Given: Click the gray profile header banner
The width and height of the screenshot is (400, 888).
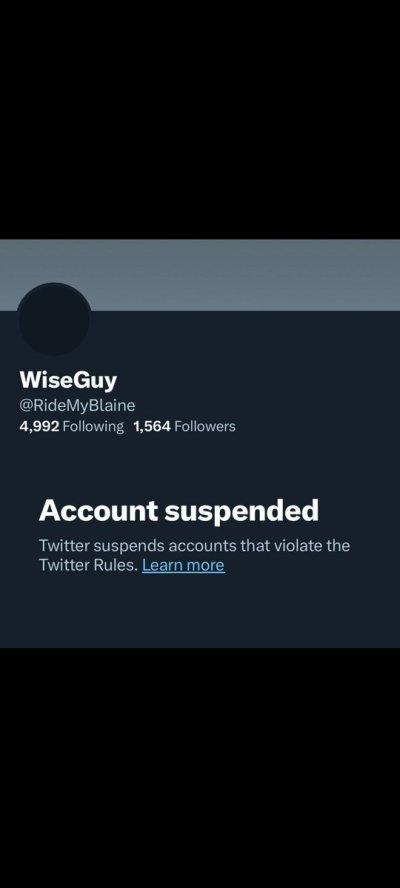Looking at the screenshot, I should 200,275.
